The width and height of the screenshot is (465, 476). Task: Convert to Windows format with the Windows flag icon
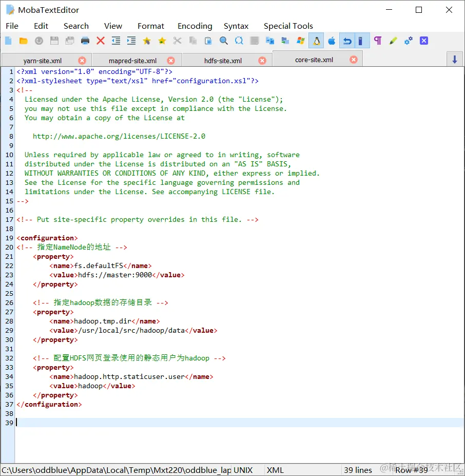[300, 41]
